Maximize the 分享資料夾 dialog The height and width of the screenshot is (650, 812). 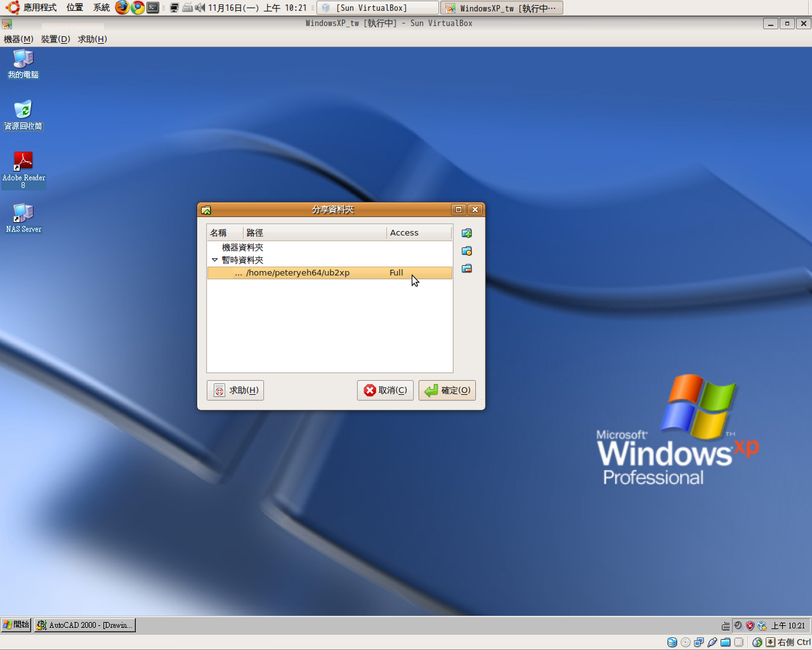point(459,209)
